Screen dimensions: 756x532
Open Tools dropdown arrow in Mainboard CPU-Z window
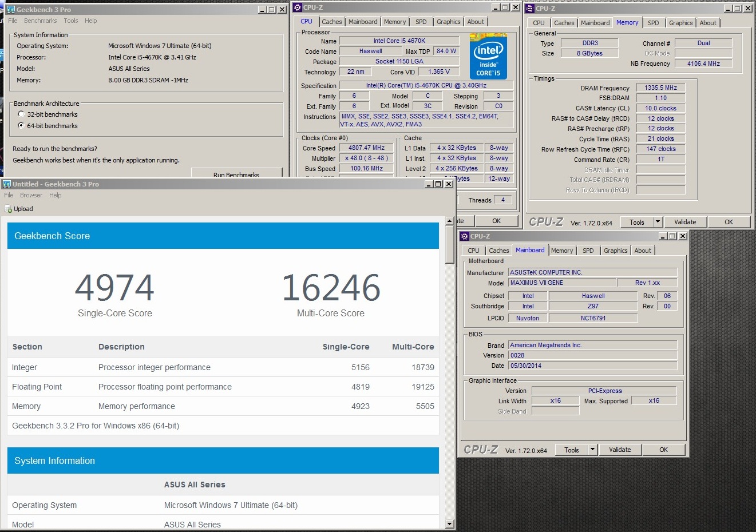pyautogui.click(x=592, y=450)
